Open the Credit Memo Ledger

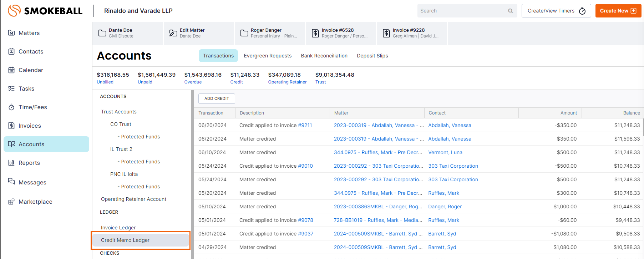pyautogui.click(x=141, y=240)
